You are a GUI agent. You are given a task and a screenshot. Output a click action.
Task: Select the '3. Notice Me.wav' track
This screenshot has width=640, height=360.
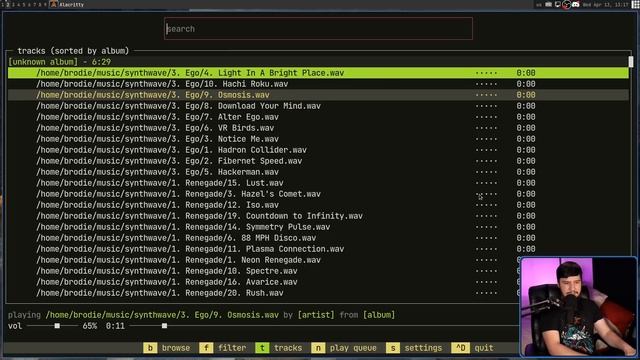click(x=318, y=139)
